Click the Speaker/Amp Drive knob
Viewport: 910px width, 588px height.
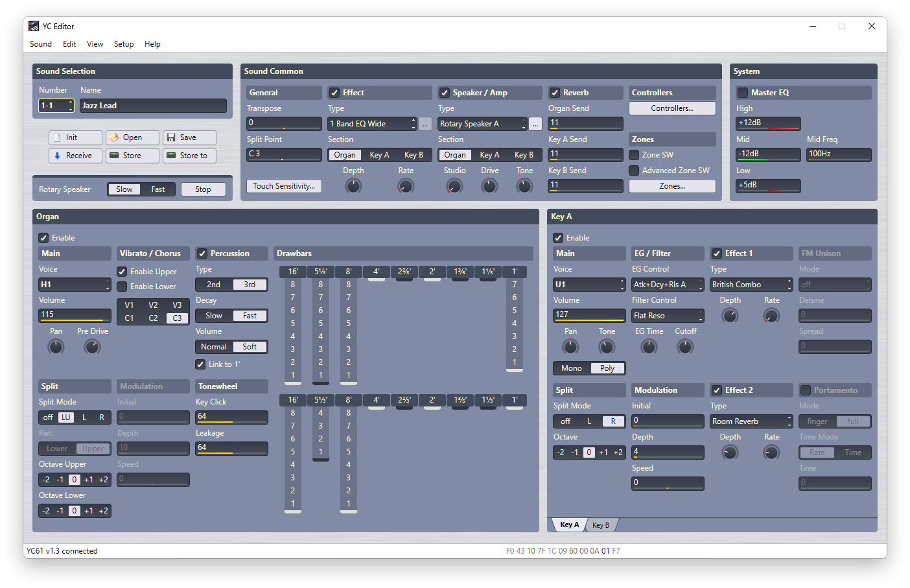(489, 186)
